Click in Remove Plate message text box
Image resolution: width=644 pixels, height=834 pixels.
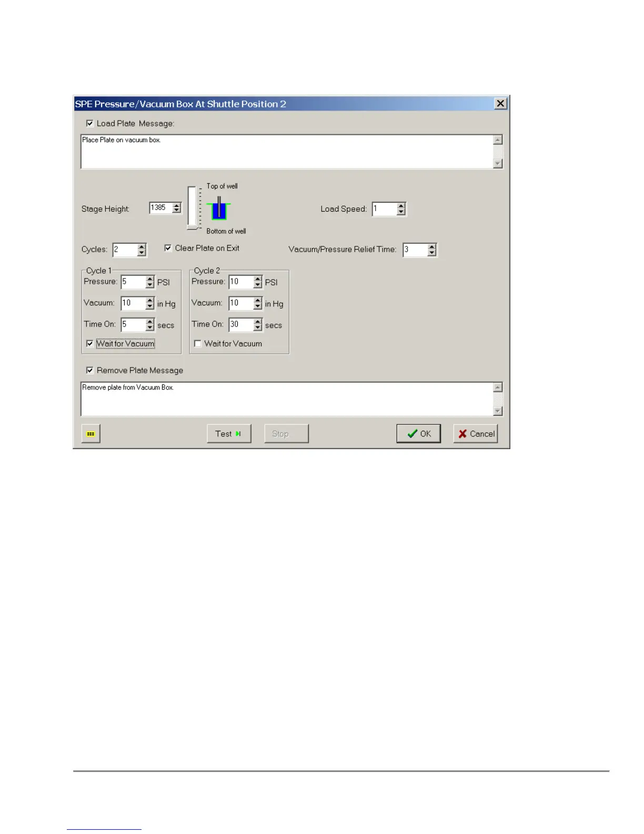(x=287, y=399)
